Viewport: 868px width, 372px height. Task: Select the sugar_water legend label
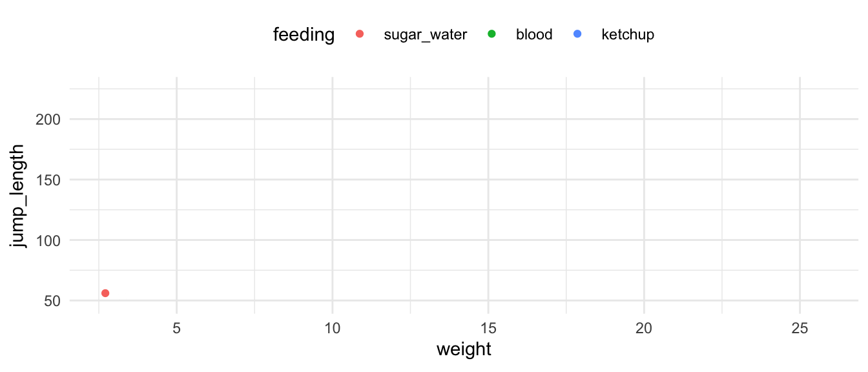[x=425, y=35]
